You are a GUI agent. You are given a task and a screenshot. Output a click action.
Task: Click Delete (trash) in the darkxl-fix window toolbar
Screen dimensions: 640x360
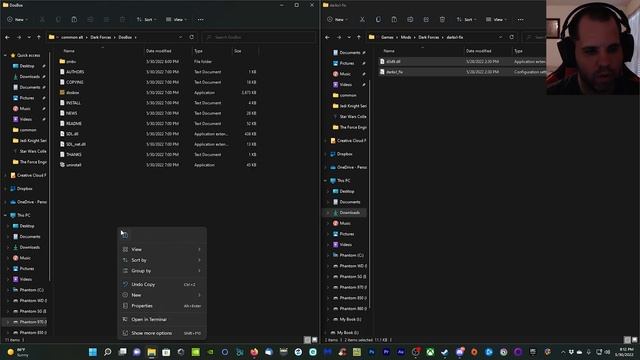coord(442,20)
